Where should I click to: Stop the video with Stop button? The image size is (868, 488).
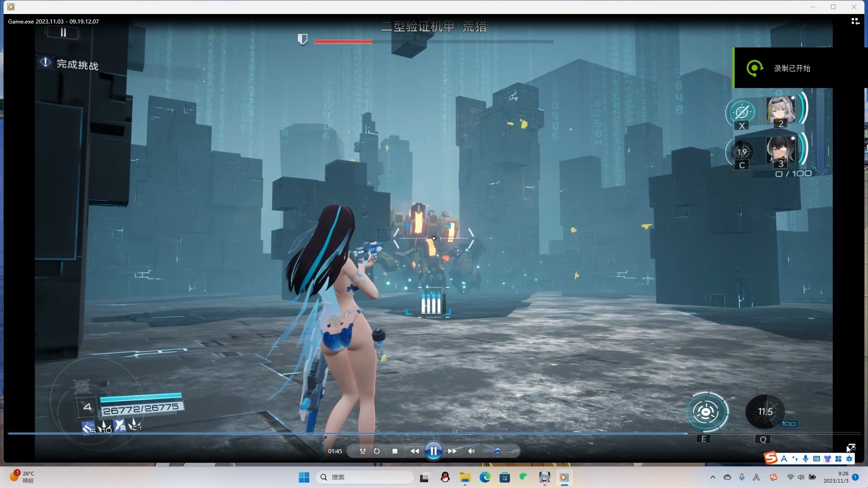pyautogui.click(x=395, y=451)
